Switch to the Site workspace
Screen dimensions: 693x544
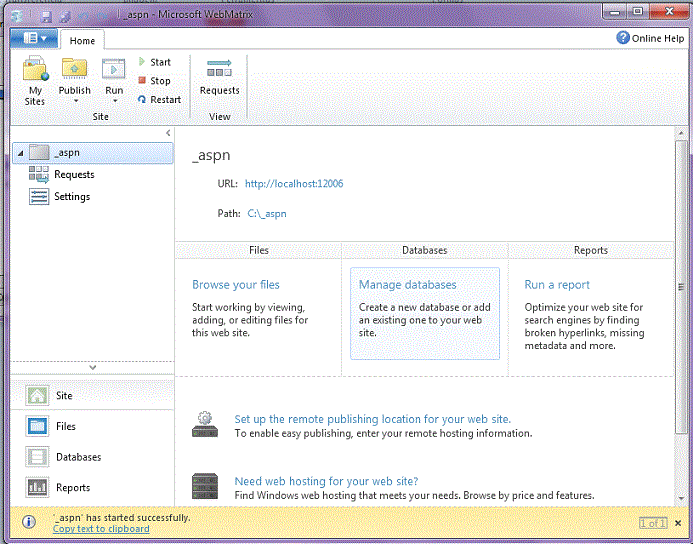(x=92, y=396)
